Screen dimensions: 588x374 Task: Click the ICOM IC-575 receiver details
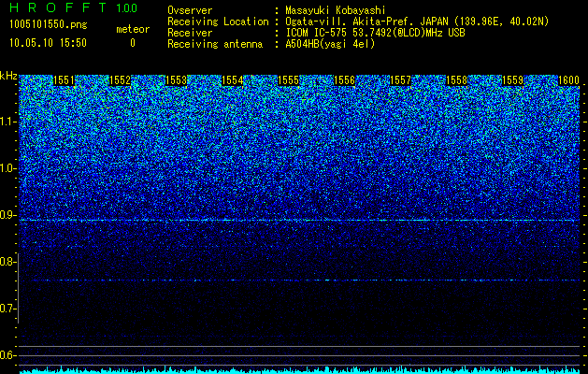[x=375, y=33]
